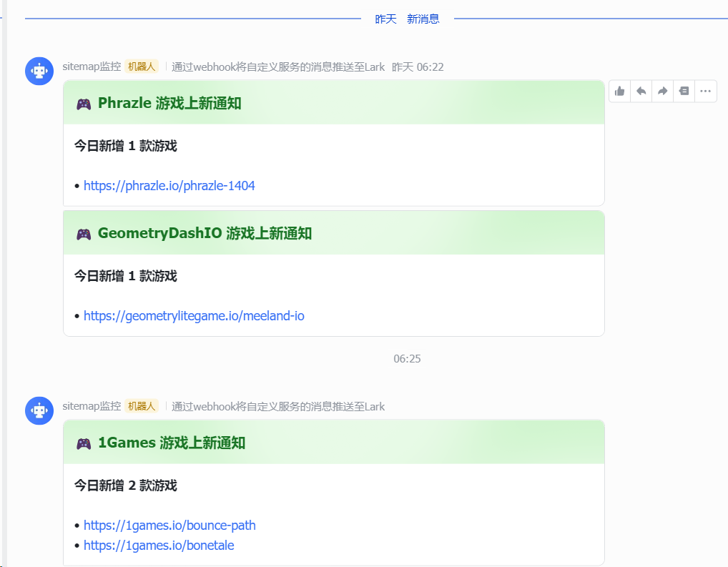Click the thumbs-up reaction icon

tap(619, 91)
